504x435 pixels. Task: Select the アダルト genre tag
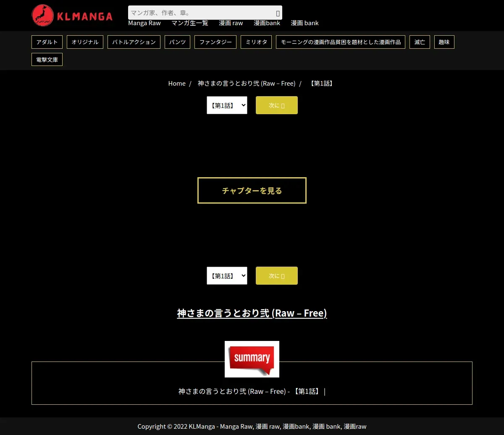pos(47,42)
